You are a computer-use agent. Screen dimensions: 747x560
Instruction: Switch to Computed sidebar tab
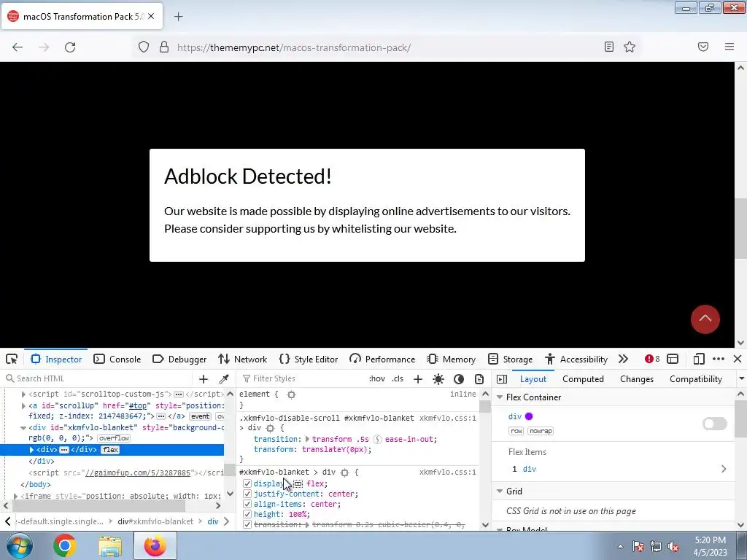point(583,379)
